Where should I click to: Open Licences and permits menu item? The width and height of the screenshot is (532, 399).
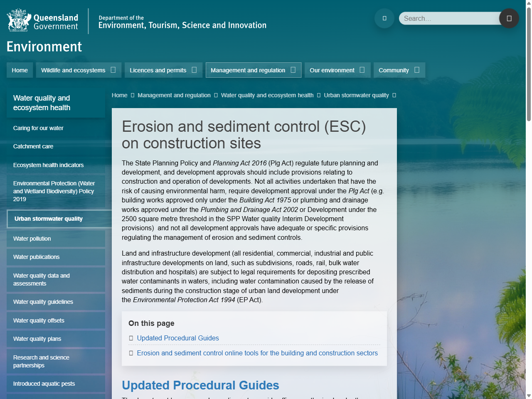tap(158, 70)
